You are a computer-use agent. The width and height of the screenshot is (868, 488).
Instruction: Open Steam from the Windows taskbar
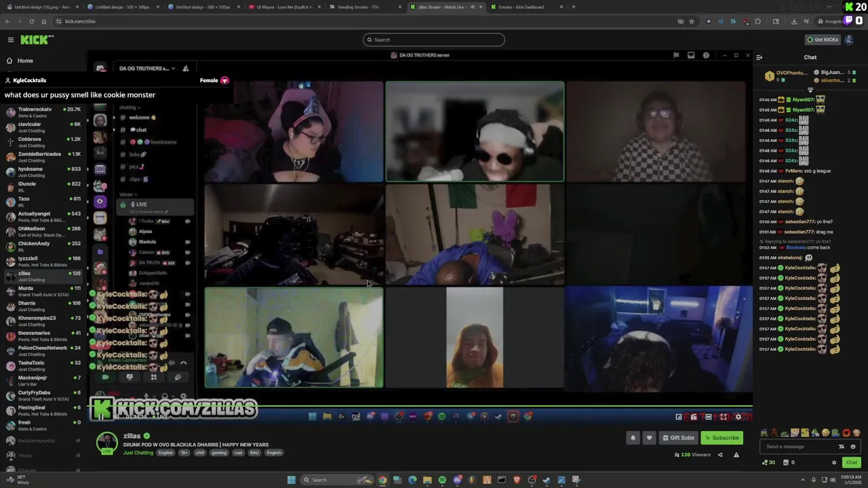pos(547,480)
